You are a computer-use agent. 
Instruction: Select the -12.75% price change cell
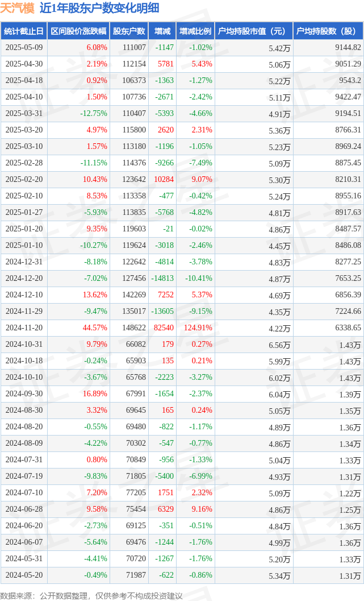(x=94, y=114)
